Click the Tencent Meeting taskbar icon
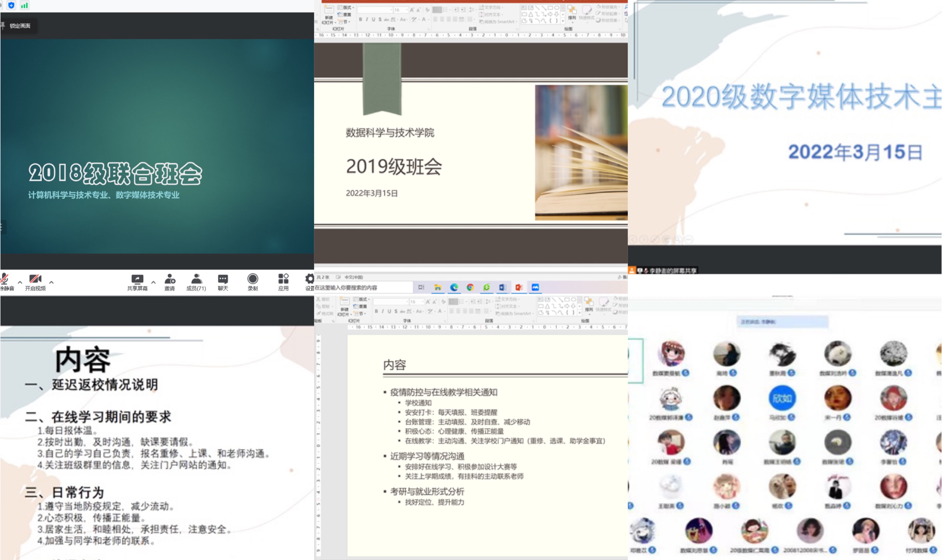Viewport: 942px width, 560px height. pyautogui.click(x=535, y=287)
